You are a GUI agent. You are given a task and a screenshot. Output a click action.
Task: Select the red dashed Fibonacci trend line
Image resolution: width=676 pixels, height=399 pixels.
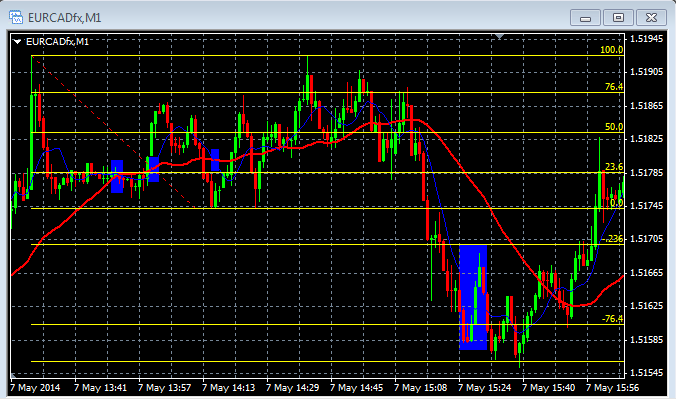pos(113,132)
